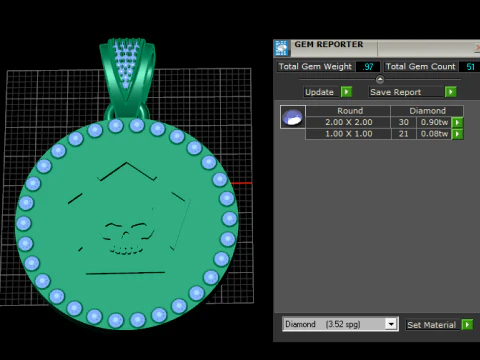Screen dimensions: 480x360
Task: Click the green arrow next to Set Material
Action: pyautogui.click(x=467, y=324)
